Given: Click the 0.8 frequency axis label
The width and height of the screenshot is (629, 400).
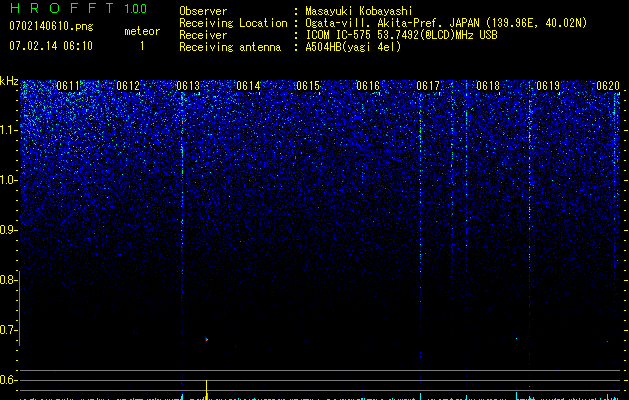Looking at the screenshot, I should (x=7, y=280).
